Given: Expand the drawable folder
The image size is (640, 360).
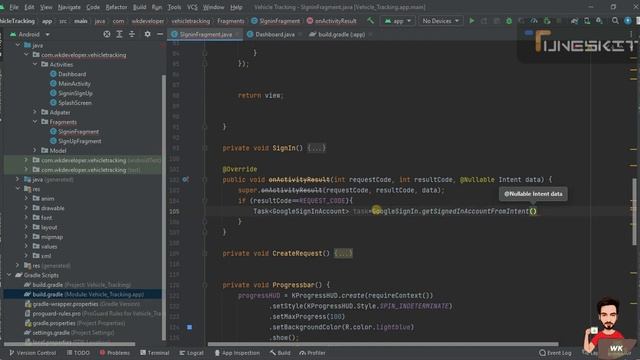Looking at the screenshot, I should point(26,208).
